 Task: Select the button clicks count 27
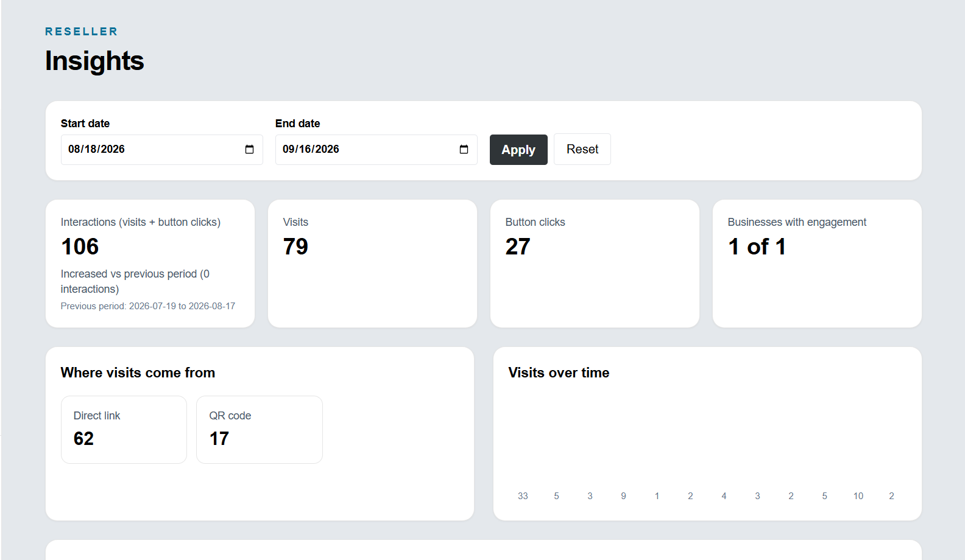518,247
